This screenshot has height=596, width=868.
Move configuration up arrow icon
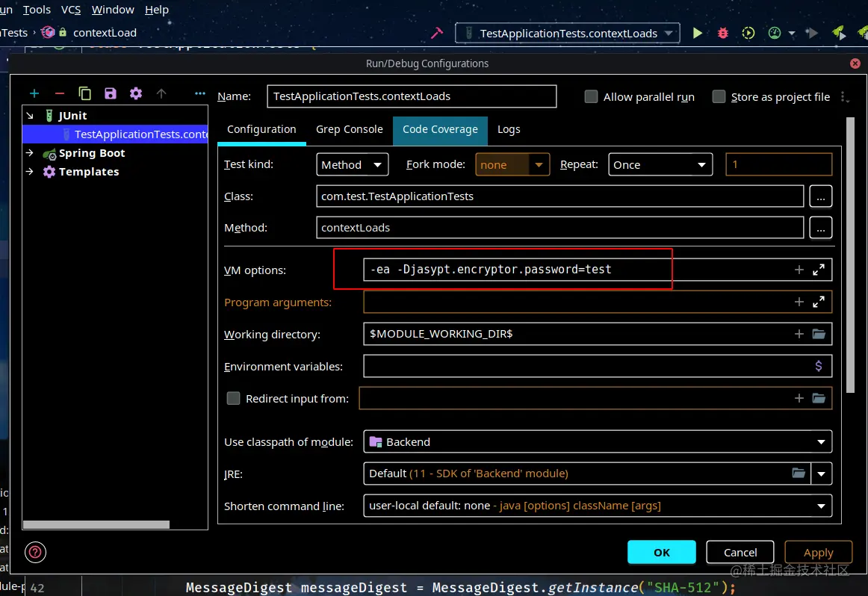[161, 93]
